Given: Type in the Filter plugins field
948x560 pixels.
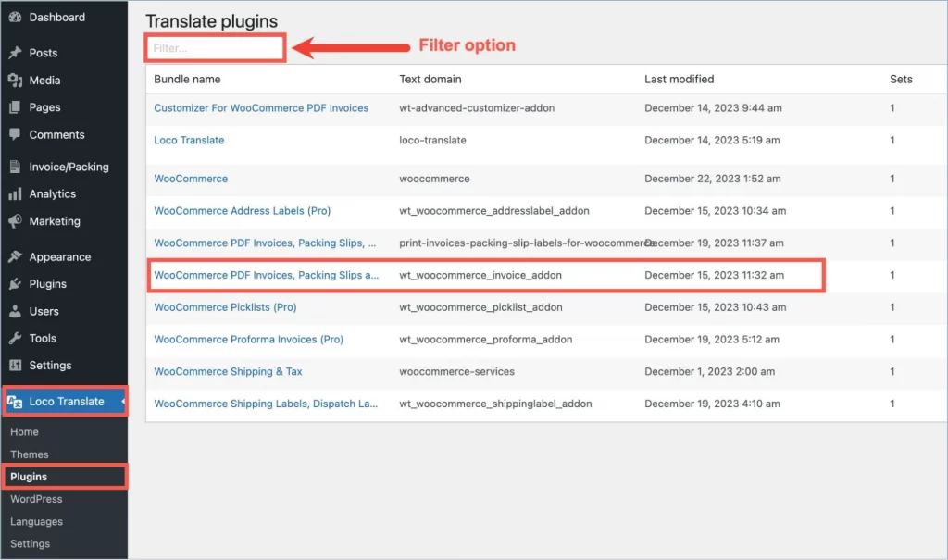Looking at the screenshot, I should (x=215, y=48).
